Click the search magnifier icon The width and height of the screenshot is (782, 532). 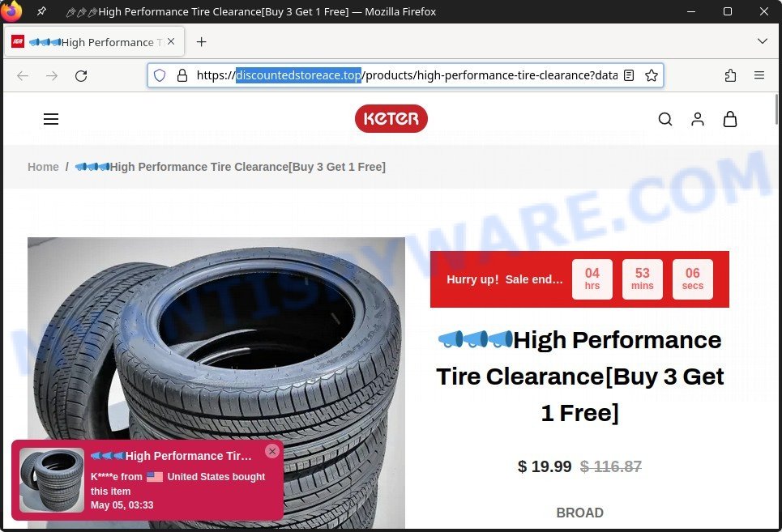tap(665, 119)
